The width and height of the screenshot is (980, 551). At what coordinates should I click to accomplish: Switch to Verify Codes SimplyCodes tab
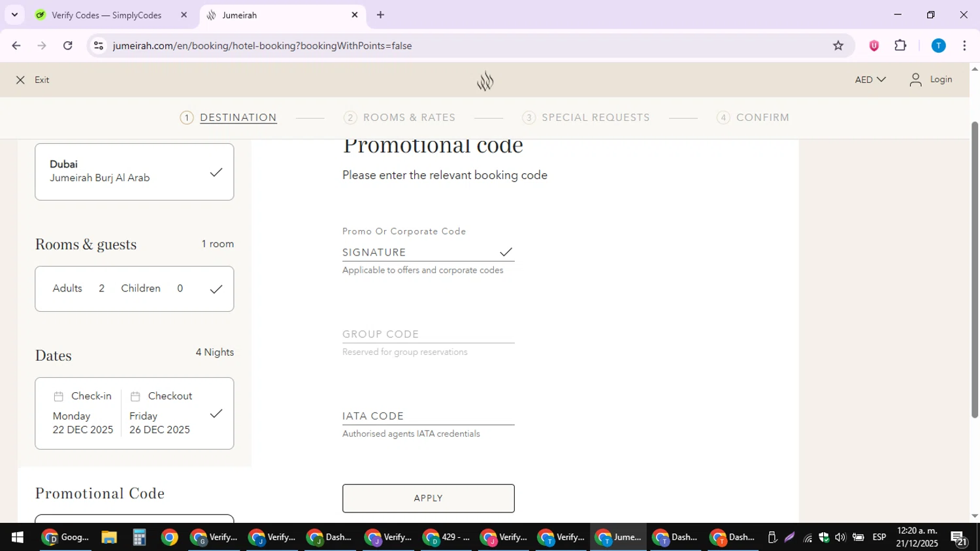[x=106, y=15]
